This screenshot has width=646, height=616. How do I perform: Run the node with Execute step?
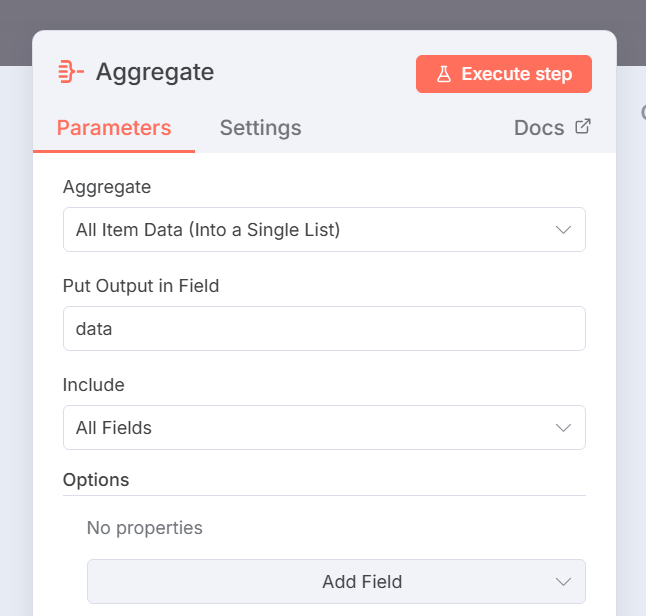coord(504,74)
